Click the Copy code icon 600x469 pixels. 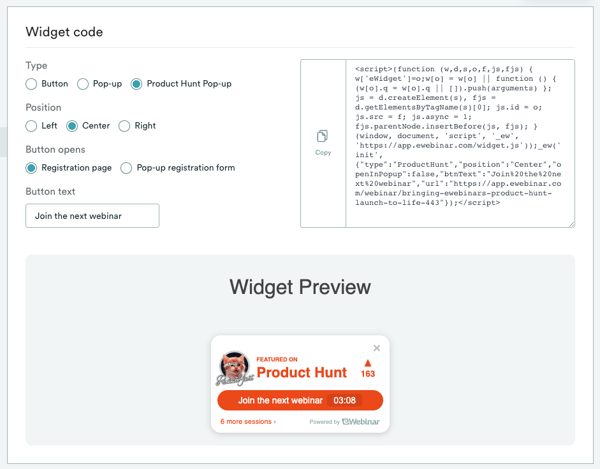322,137
